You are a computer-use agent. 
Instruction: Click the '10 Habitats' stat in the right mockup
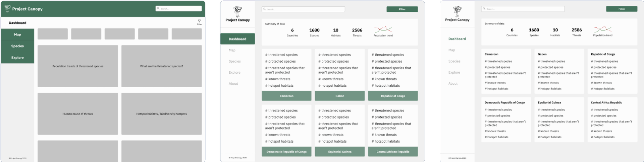point(555,32)
